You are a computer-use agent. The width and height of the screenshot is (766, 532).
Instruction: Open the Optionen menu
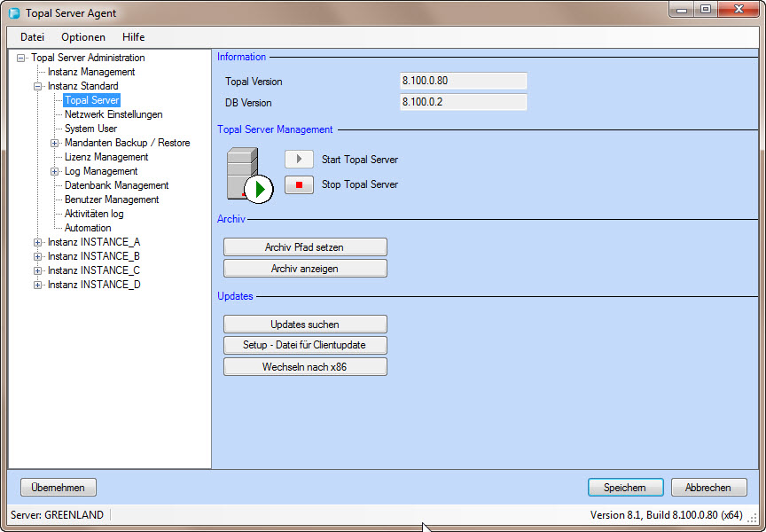[x=83, y=37]
